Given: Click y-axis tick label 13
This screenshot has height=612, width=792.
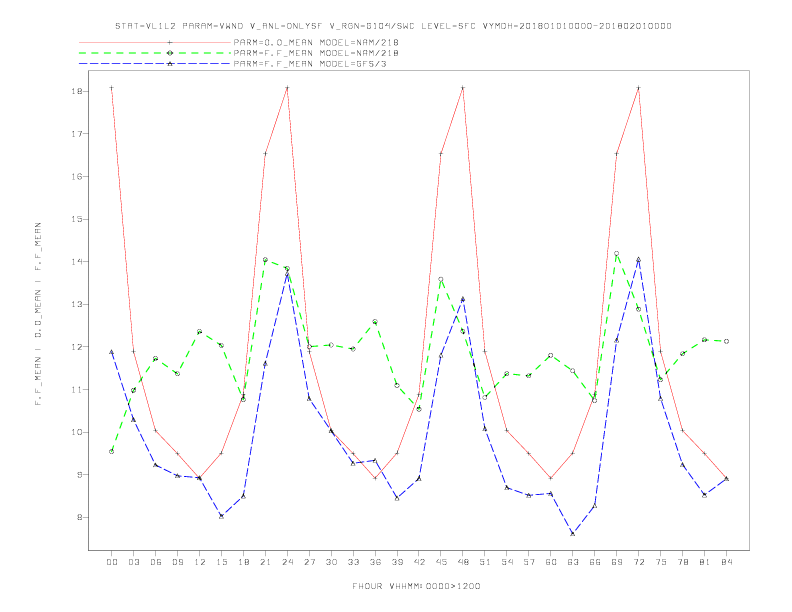Looking at the screenshot, I should tap(77, 304).
